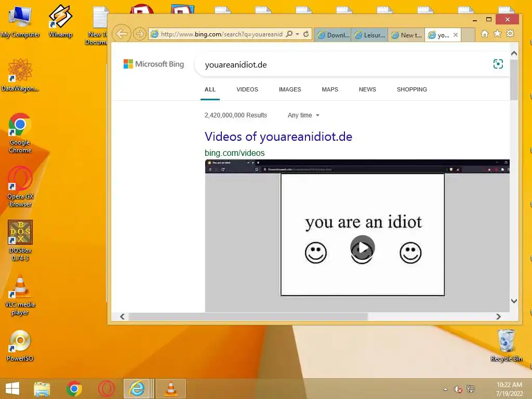Click the Windows Start button
The image size is (532, 399).
point(12,389)
